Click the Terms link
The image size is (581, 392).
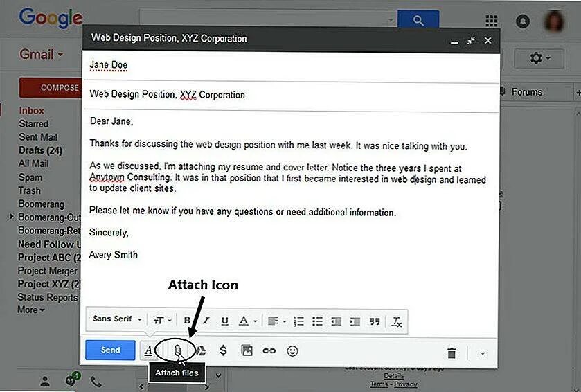tap(379, 384)
